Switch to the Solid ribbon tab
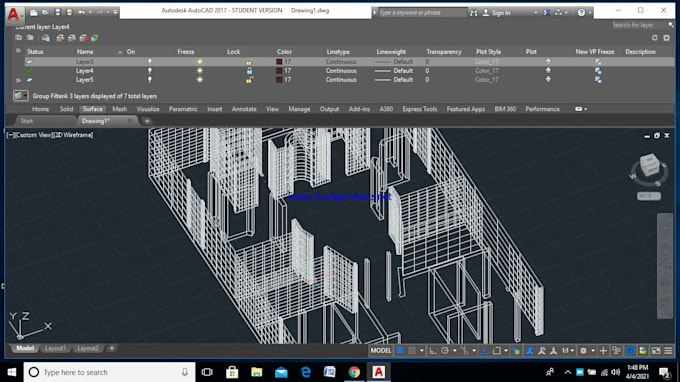680x382 pixels. 66,109
